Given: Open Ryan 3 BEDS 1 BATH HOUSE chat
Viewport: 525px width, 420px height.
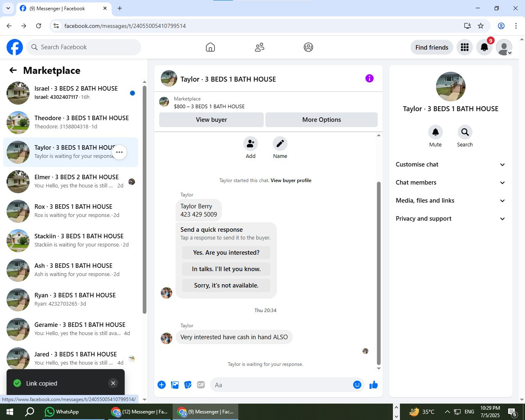Looking at the screenshot, I should [71, 300].
